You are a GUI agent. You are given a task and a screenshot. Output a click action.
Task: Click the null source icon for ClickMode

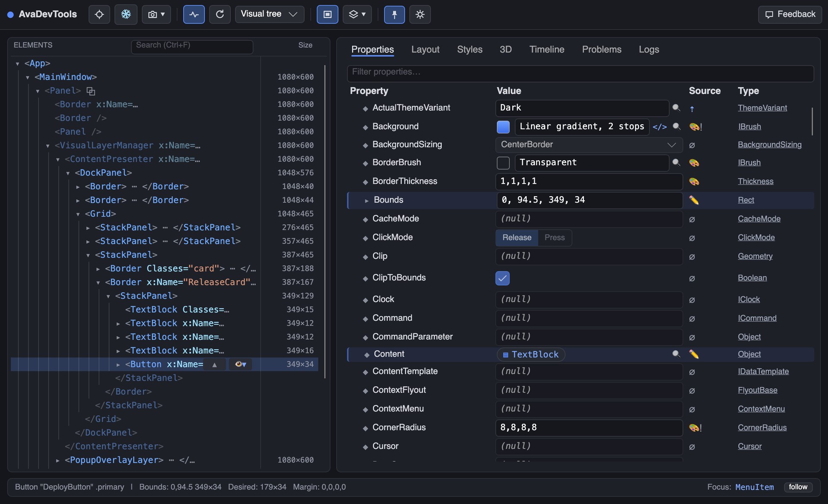tap(692, 238)
